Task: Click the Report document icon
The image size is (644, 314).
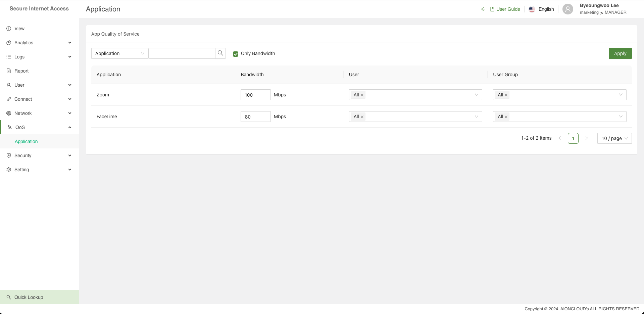Action: (9, 71)
